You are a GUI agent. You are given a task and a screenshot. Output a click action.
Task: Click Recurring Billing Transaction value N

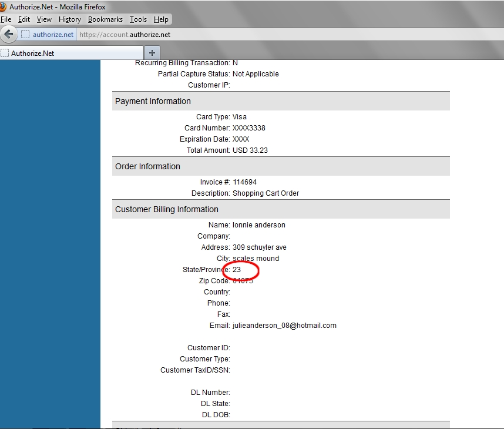235,63
